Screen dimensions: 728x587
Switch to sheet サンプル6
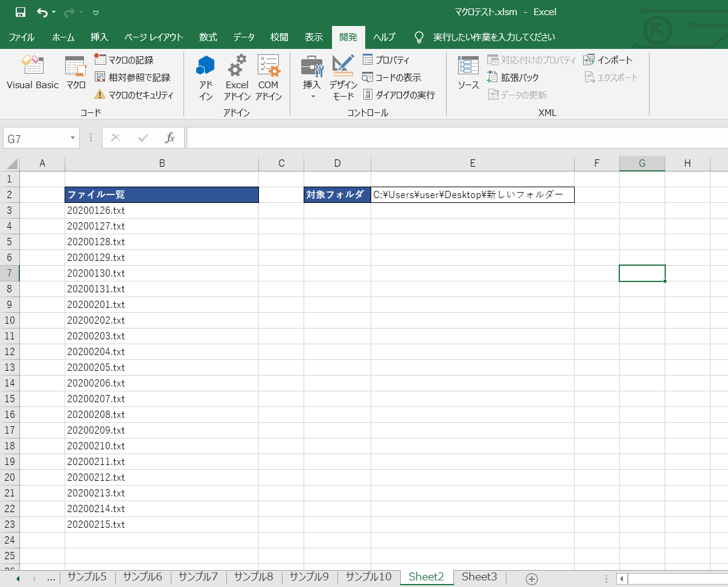coord(142,577)
